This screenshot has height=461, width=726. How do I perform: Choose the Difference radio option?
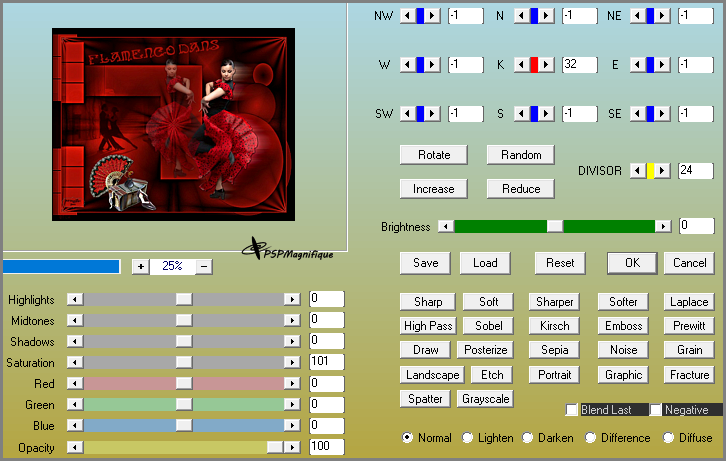(x=591, y=438)
